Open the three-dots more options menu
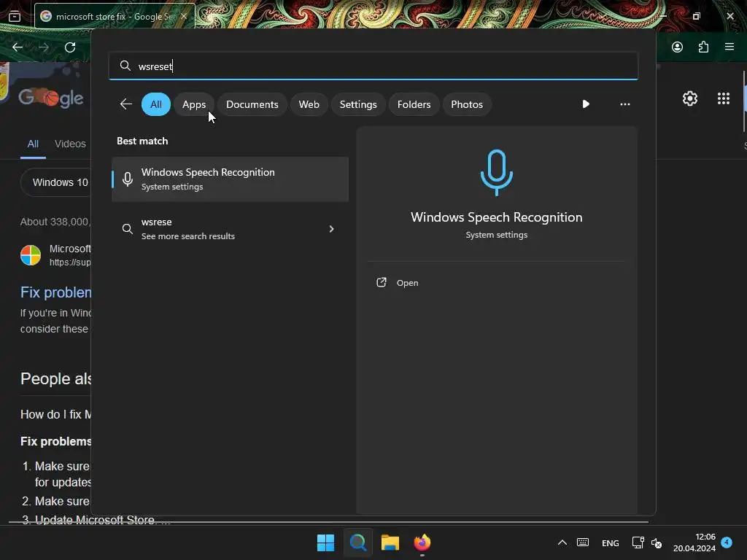 [625, 104]
